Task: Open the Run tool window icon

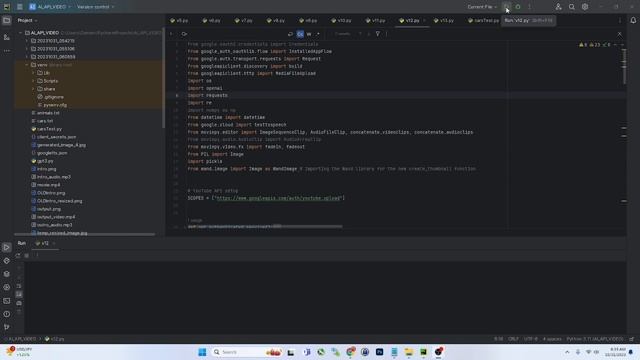Action: click(x=7, y=247)
